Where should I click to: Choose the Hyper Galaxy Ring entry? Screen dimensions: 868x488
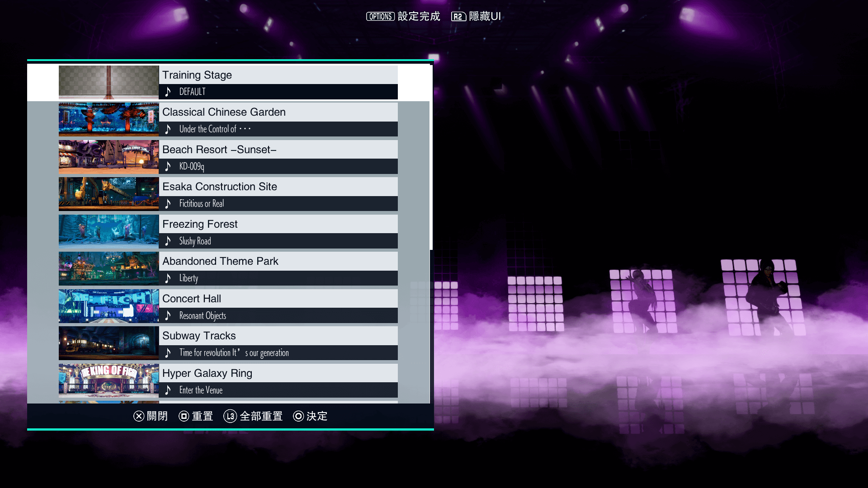coord(228,380)
